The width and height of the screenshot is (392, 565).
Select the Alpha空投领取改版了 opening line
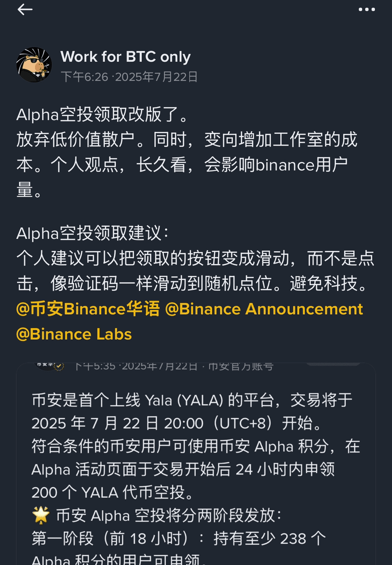[102, 115]
